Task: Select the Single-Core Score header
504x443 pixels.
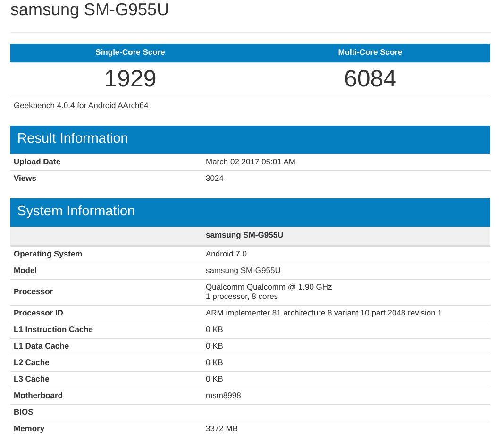Action: pyautogui.click(x=130, y=52)
